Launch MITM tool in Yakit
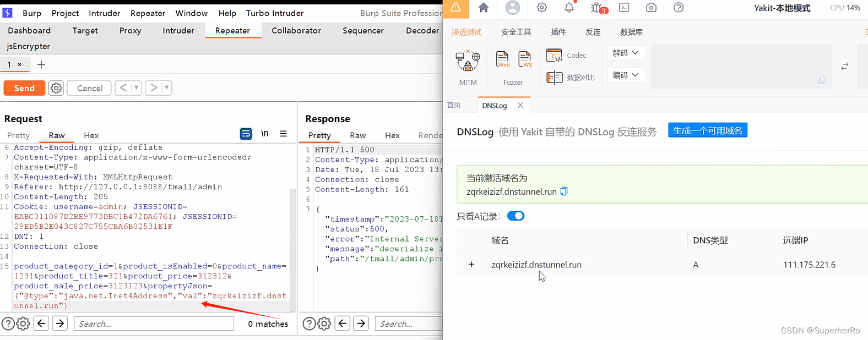 coord(468,67)
